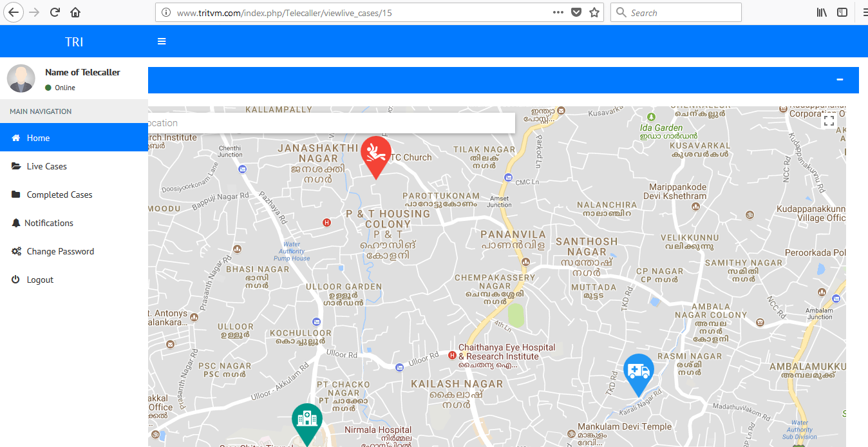The width and height of the screenshot is (868, 447).
Task: Open the browser page actions ellipsis
Action: pyautogui.click(x=558, y=12)
